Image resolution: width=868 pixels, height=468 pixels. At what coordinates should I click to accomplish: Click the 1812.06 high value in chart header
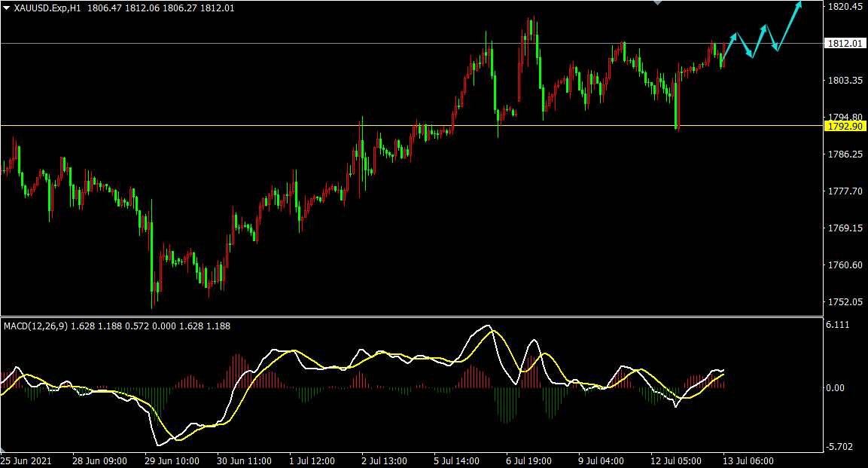[142, 8]
